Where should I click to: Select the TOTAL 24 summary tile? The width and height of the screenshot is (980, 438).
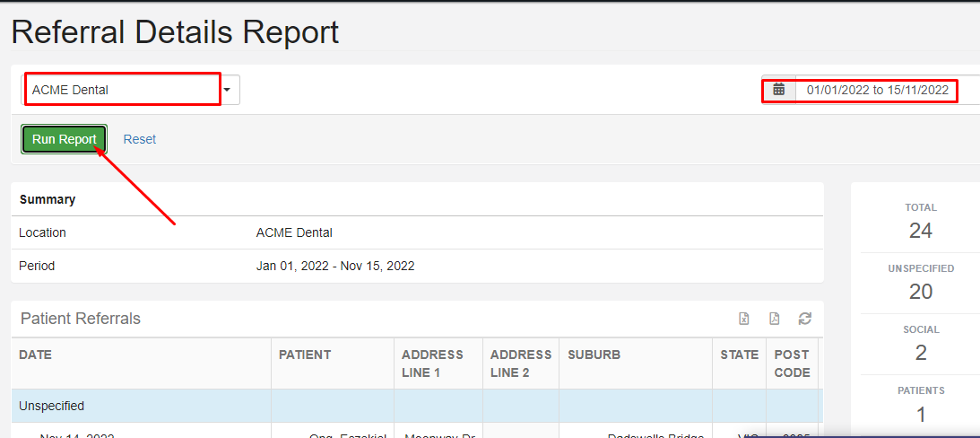click(x=921, y=222)
